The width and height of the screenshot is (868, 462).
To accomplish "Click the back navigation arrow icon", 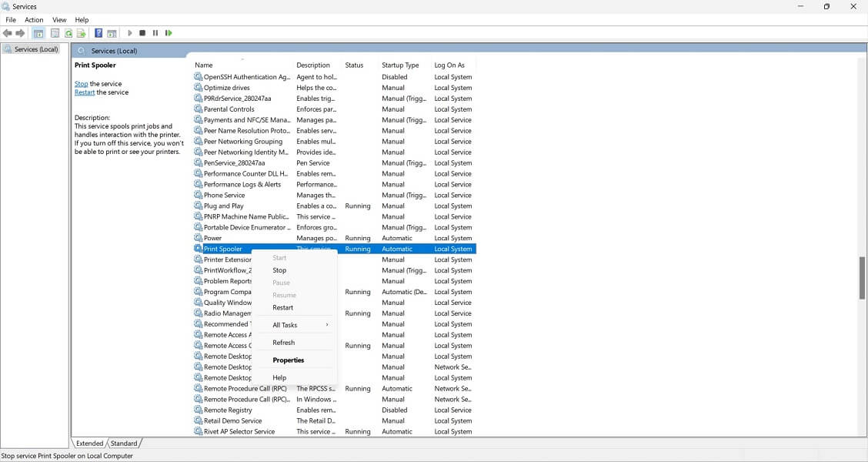I will 7,32.
